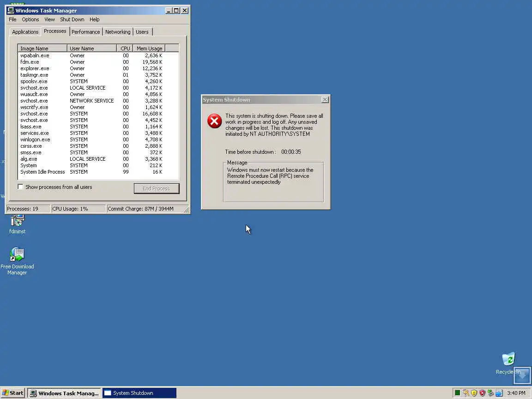
Task: Switch to the Networking tab
Action: coord(118,32)
